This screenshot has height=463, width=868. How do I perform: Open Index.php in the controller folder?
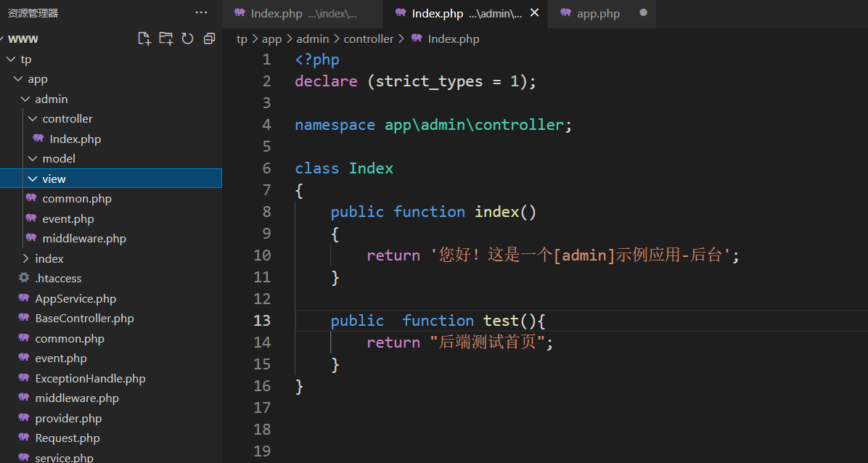pyautogui.click(x=75, y=139)
